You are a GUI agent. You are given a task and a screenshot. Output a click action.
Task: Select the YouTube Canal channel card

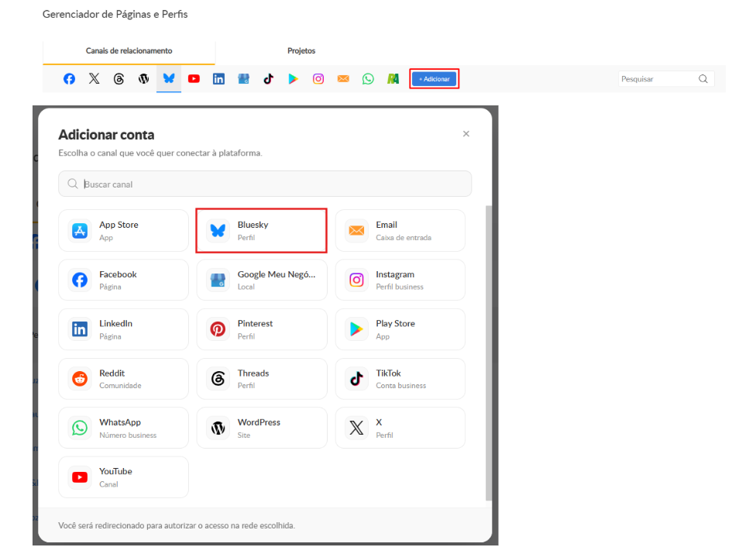point(123,477)
